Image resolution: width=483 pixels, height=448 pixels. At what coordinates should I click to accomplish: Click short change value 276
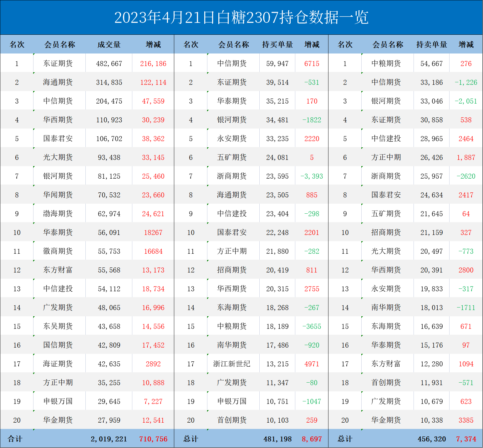[466, 64]
